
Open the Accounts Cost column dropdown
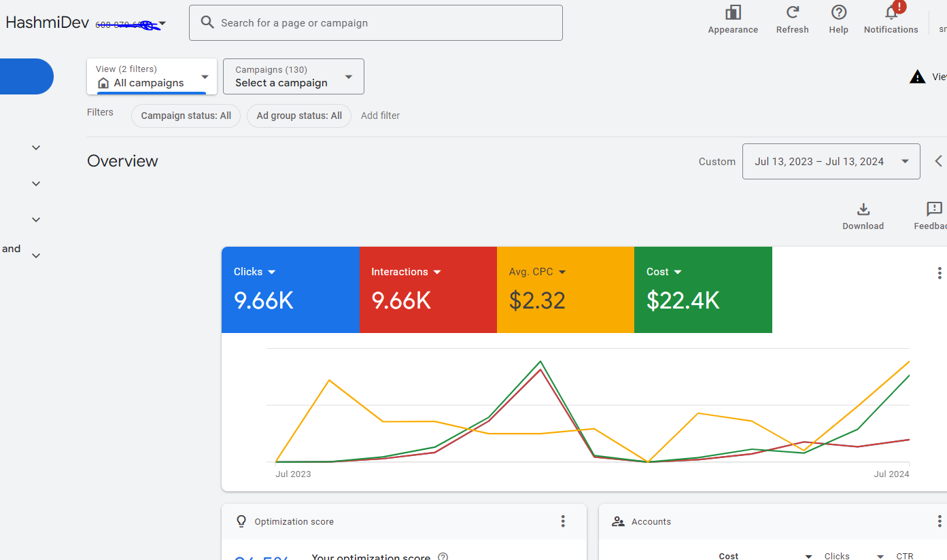tap(808, 557)
